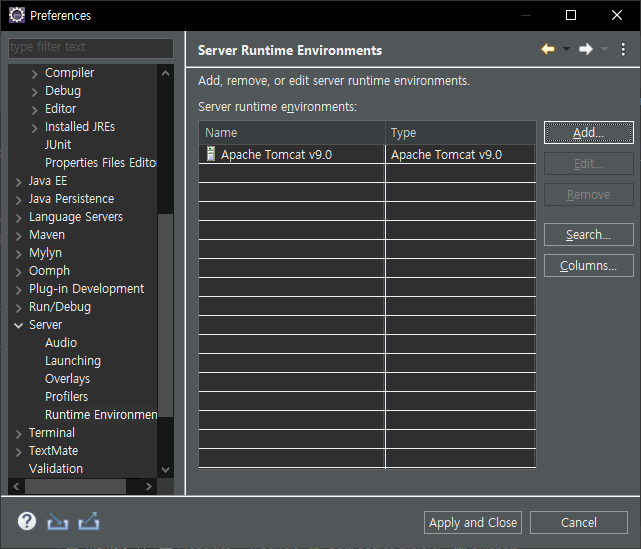Collapse the Server tree node
641x549 pixels.
click(x=18, y=325)
